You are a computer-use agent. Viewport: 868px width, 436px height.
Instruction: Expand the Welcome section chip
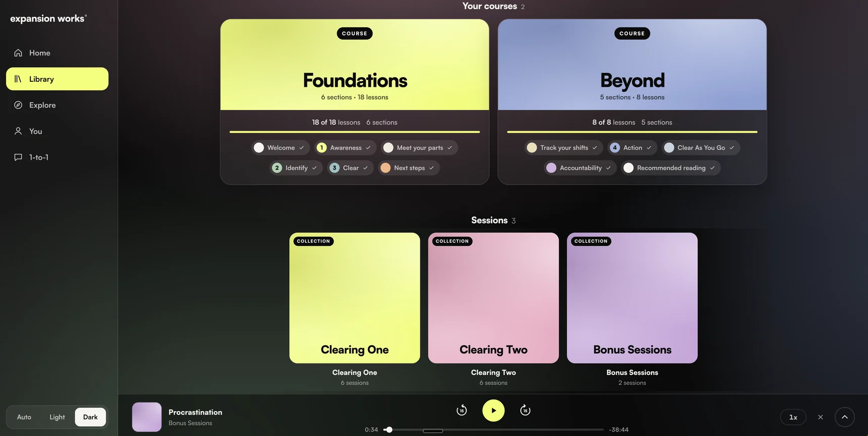pos(281,148)
